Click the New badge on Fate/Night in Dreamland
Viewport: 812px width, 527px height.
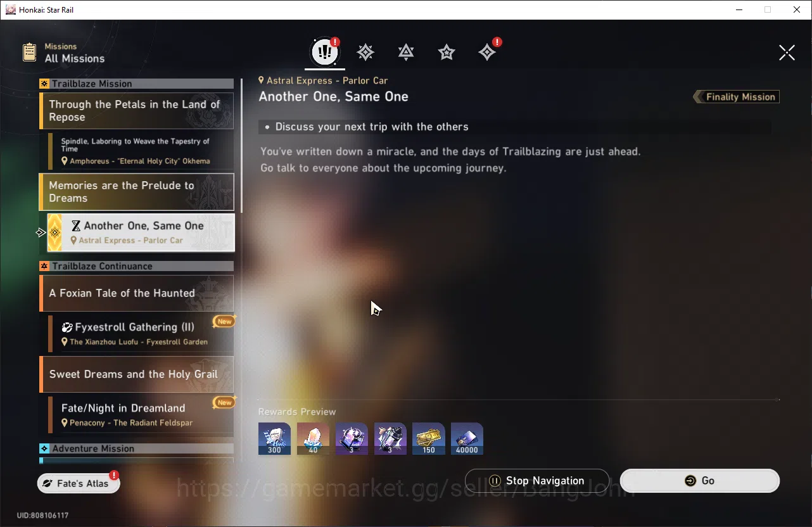[x=224, y=402]
